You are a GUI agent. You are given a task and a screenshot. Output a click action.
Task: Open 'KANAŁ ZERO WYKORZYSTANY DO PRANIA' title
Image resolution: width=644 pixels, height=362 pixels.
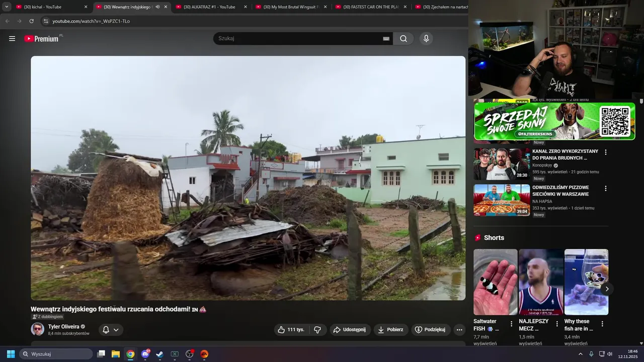[x=565, y=154]
